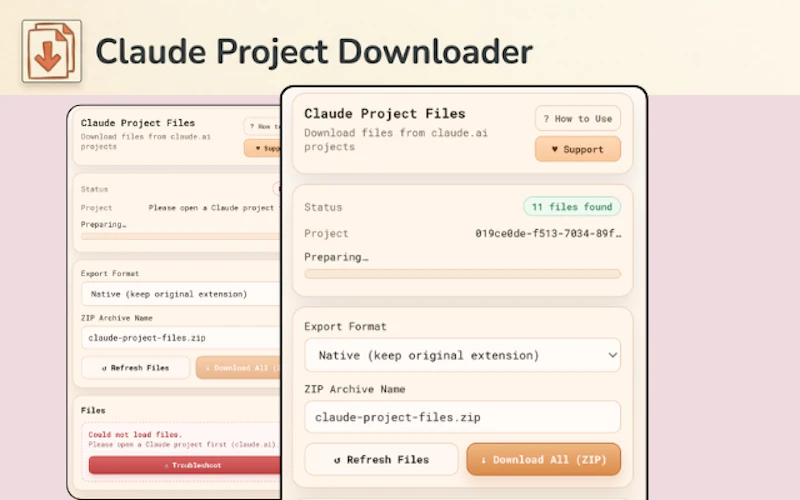Click Refresh Files in the front panel
800x500 pixels.
click(x=381, y=459)
